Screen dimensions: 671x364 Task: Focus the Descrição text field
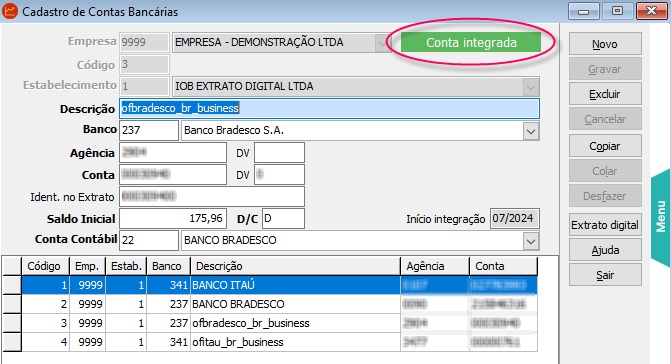click(x=329, y=108)
